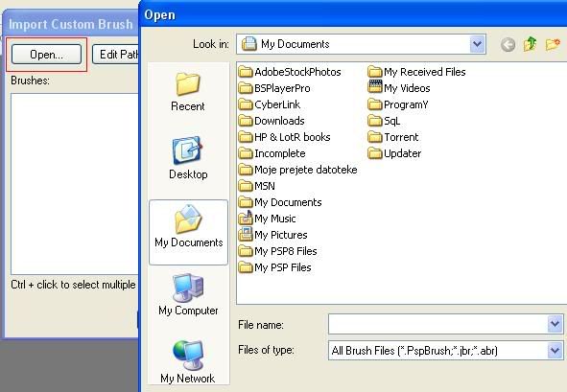Select the My PSP8 Files folder
The height and width of the screenshot is (392, 567).
click(x=277, y=251)
